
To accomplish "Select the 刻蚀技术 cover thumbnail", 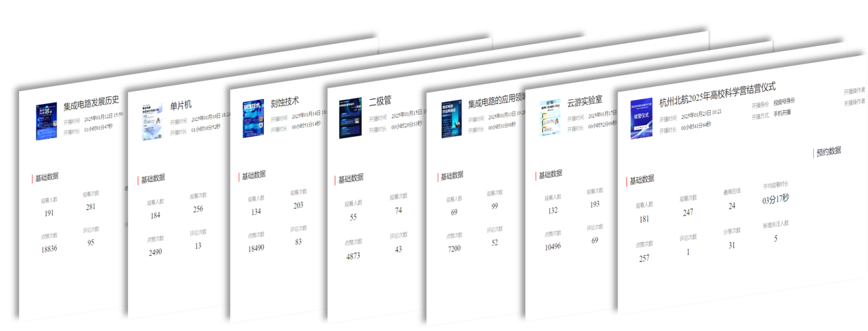I will click(x=253, y=120).
